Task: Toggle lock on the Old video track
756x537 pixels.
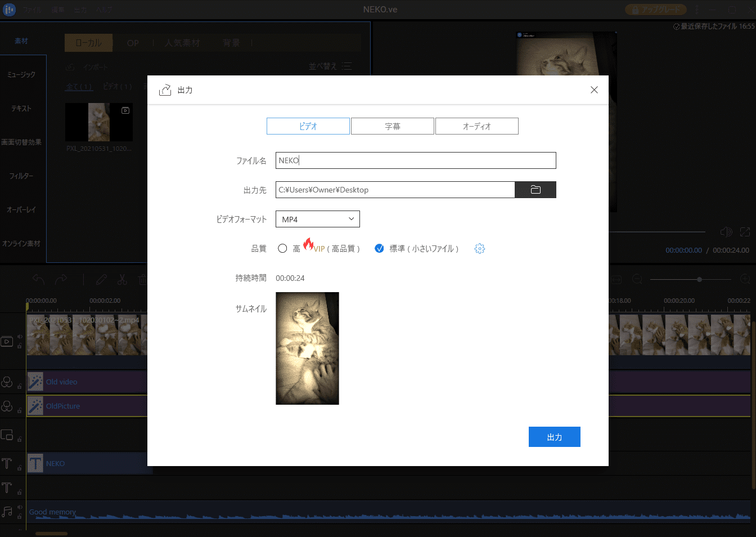Action: [20, 386]
